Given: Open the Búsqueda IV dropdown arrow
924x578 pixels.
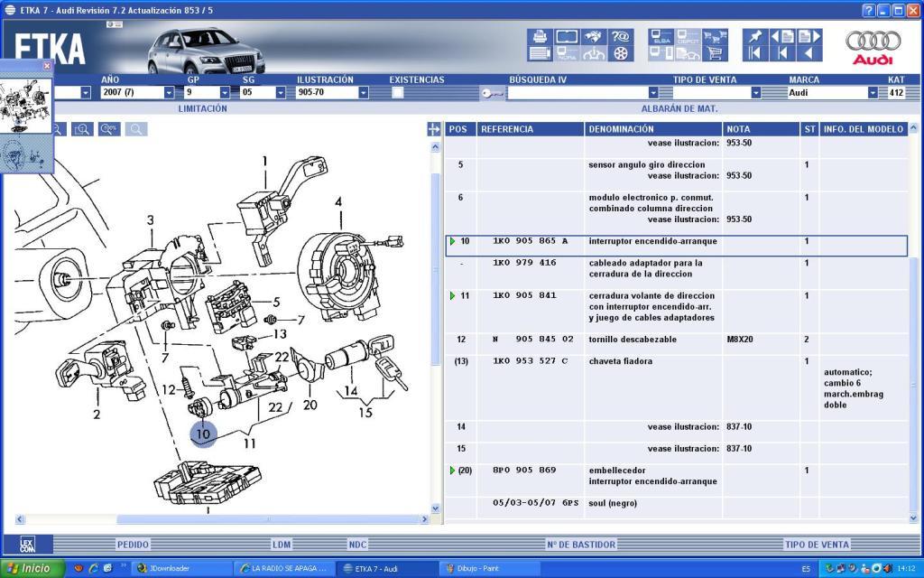Looking at the screenshot, I should [653, 93].
